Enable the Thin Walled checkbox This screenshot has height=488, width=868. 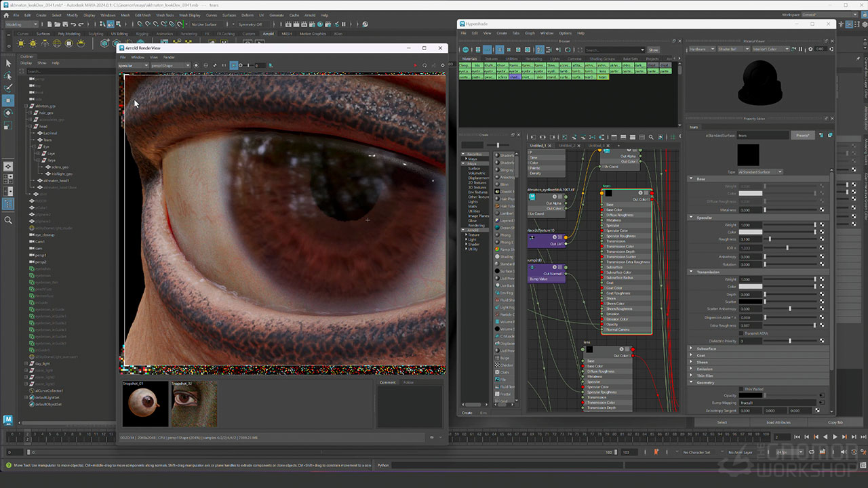(x=741, y=389)
